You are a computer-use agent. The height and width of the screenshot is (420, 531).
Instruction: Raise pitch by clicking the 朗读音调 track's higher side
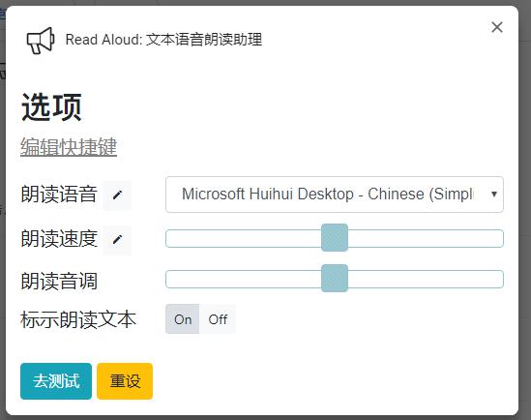coord(426,279)
